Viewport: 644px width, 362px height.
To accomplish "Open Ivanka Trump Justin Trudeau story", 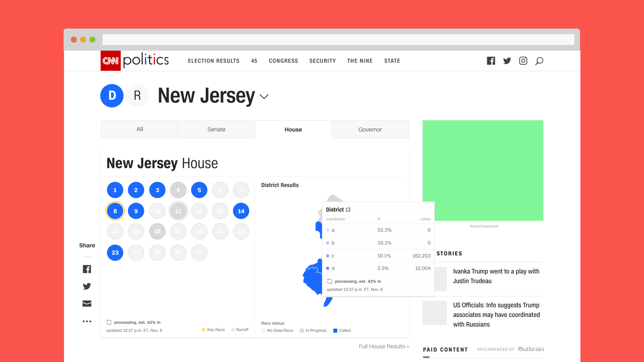I will coord(496,276).
